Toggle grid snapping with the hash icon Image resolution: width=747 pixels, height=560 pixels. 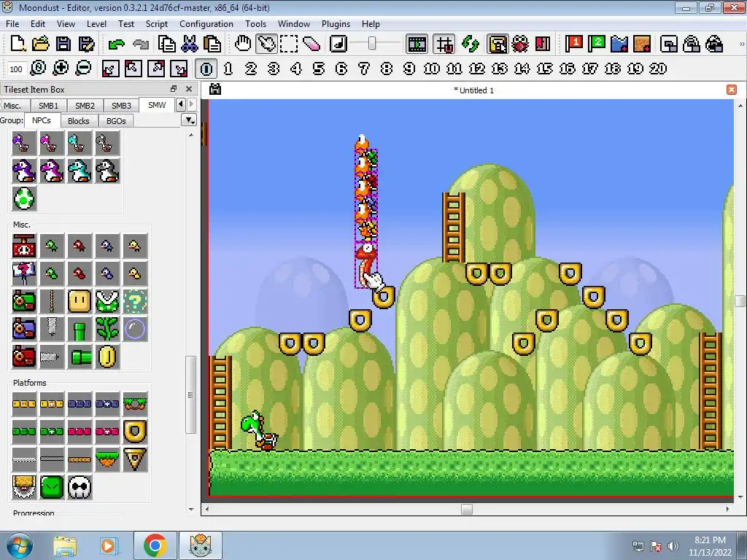444,44
